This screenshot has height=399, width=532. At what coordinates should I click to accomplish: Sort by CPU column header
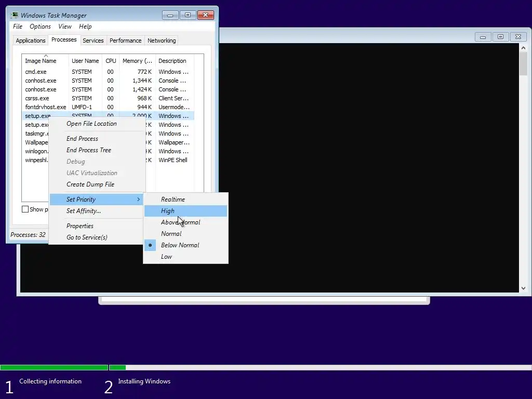pyautogui.click(x=111, y=61)
